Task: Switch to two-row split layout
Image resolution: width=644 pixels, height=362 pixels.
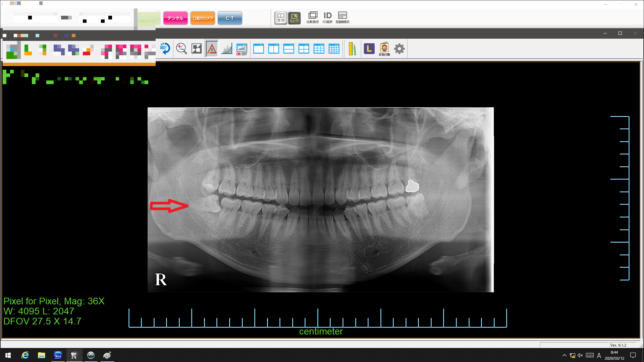Action: [289, 49]
